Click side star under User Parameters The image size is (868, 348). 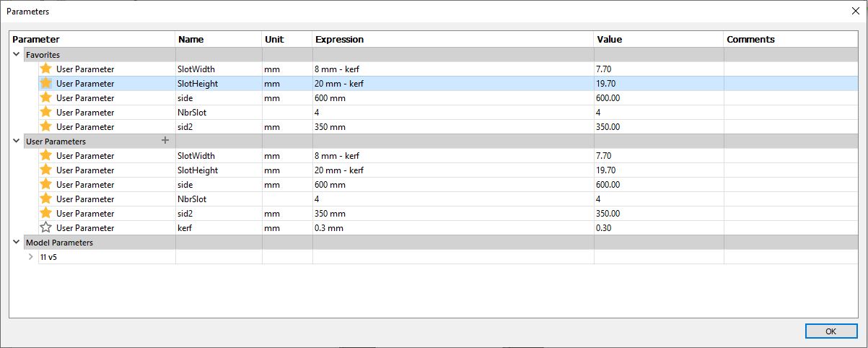click(46, 184)
